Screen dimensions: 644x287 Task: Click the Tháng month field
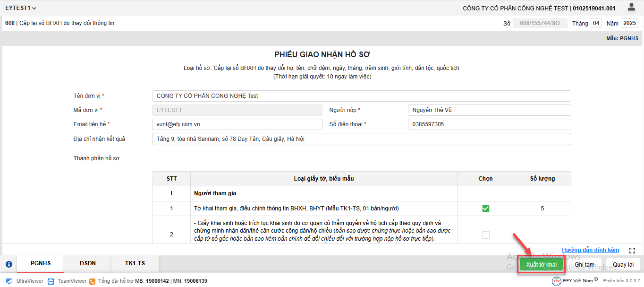[x=596, y=23]
